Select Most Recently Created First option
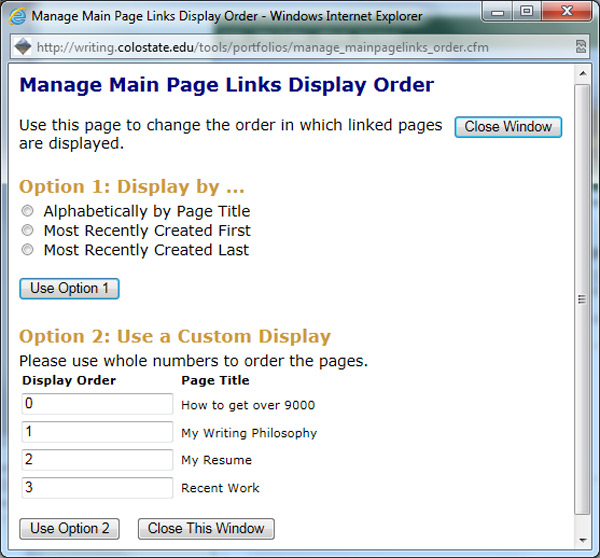 click(x=28, y=230)
